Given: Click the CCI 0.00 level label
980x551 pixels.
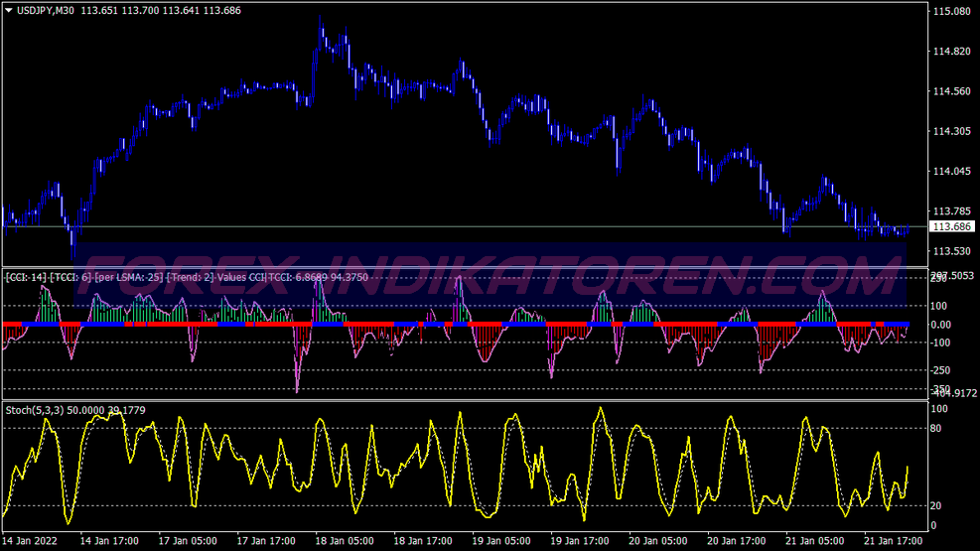Looking at the screenshot, I should [x=941, y=325].
